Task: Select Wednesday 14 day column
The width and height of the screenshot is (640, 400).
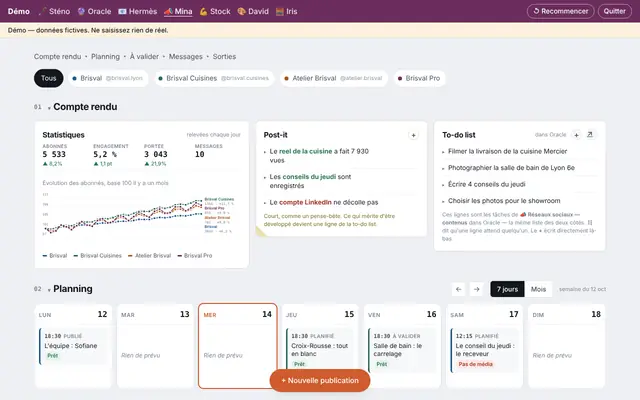Action: (238, 346)
